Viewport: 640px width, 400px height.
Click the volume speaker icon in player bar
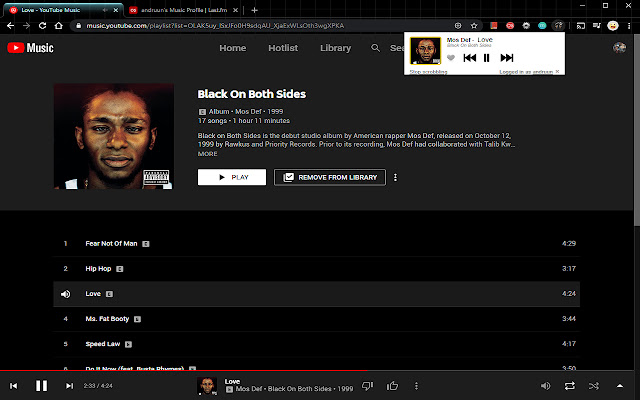545,386
